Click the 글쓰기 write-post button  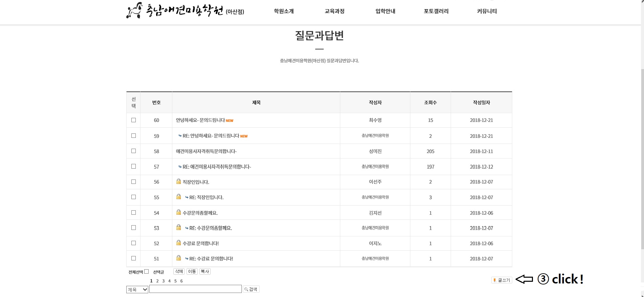(501, 280)
